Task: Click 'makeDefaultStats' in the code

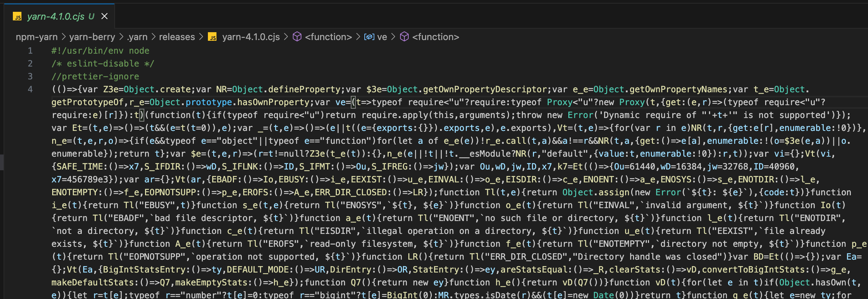Action: tap(93, 283)
